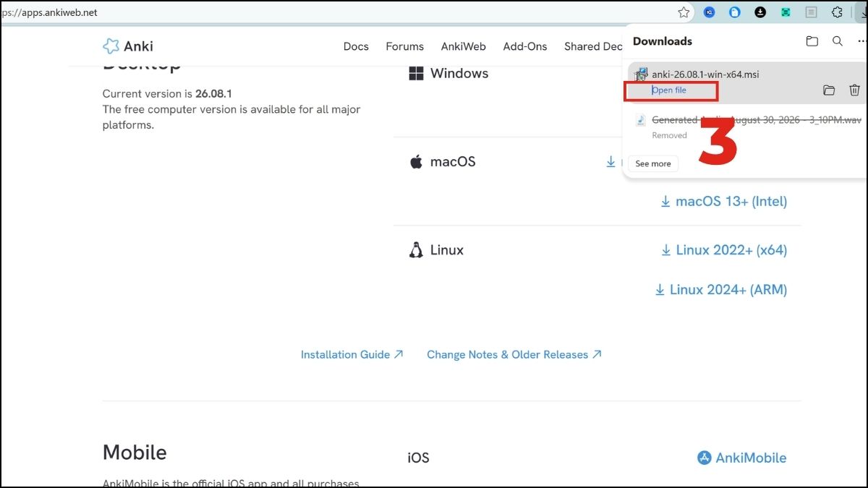This screenshot has width=868, height=488.
Task: Open more options in the Downloads panel
Action: pos(861,41)
